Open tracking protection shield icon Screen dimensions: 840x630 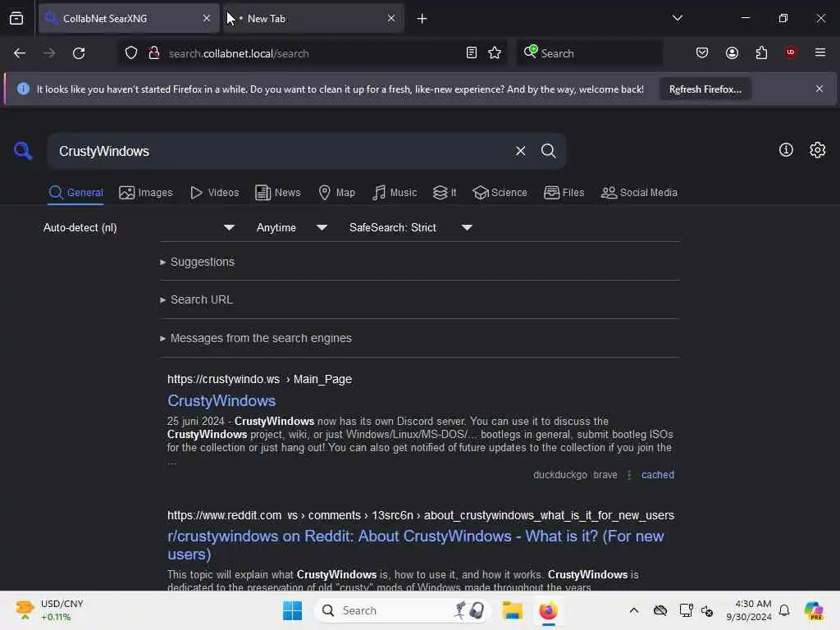(x=131, y=53)
